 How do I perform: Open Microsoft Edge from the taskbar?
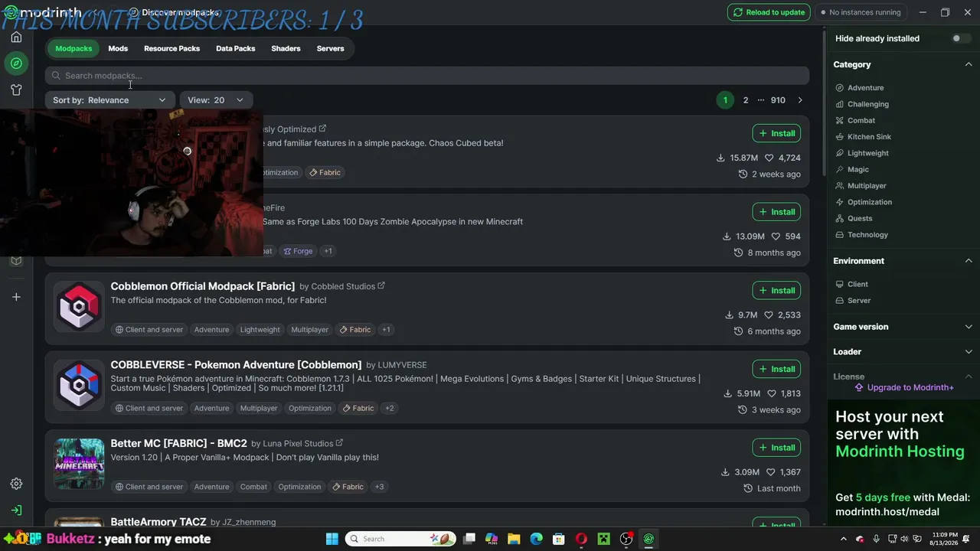(537, 539)
